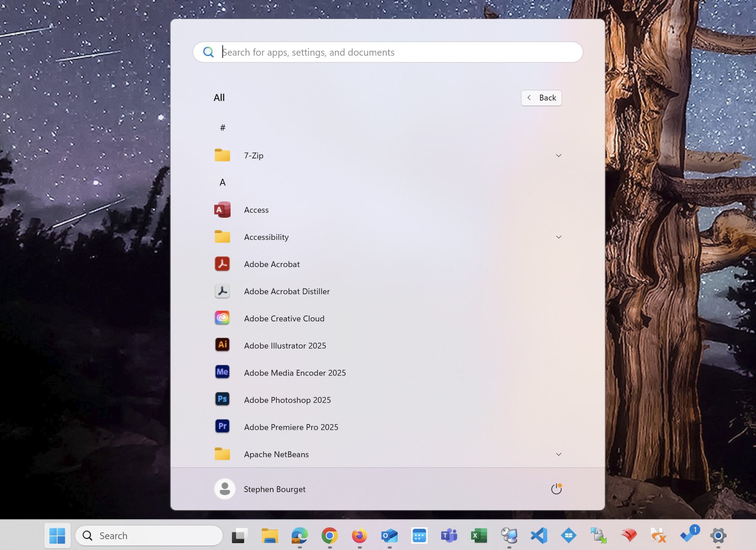The height and width of the screenshot is (550, 756).
Task: Expand the Accessibility folder chevron
Action: 559,237
